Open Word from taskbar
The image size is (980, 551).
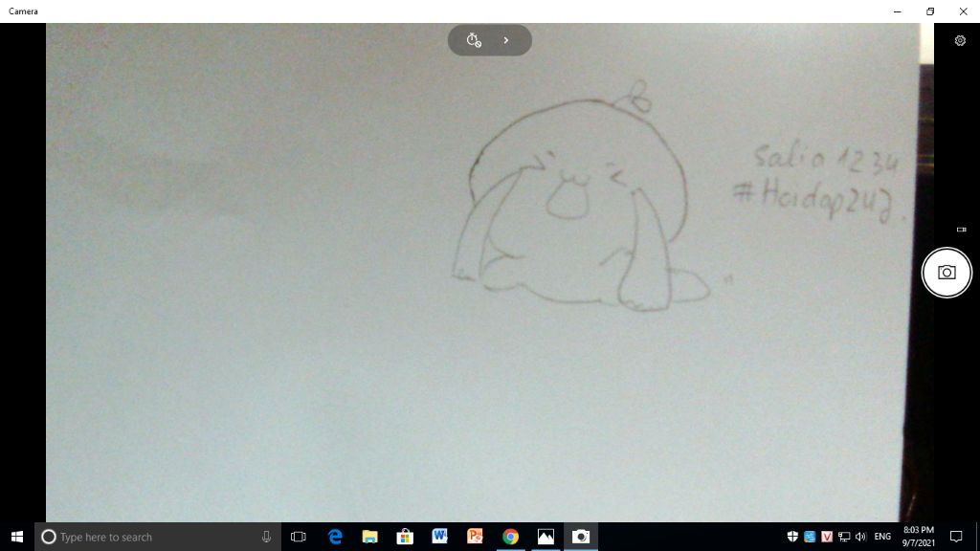[440, 537]
